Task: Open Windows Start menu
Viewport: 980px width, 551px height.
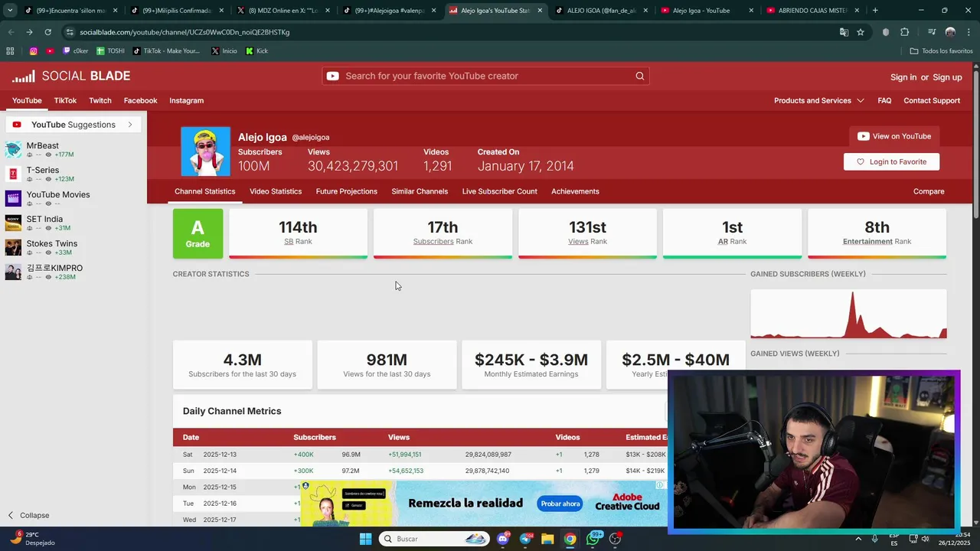Action: pyautogui.click(x=365, y=539)
